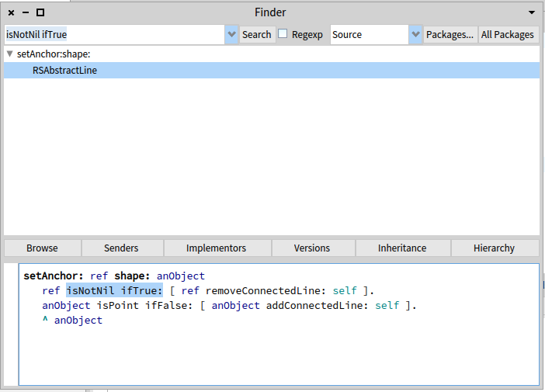Enable the Regexp checkbox

tap(283, 33)
